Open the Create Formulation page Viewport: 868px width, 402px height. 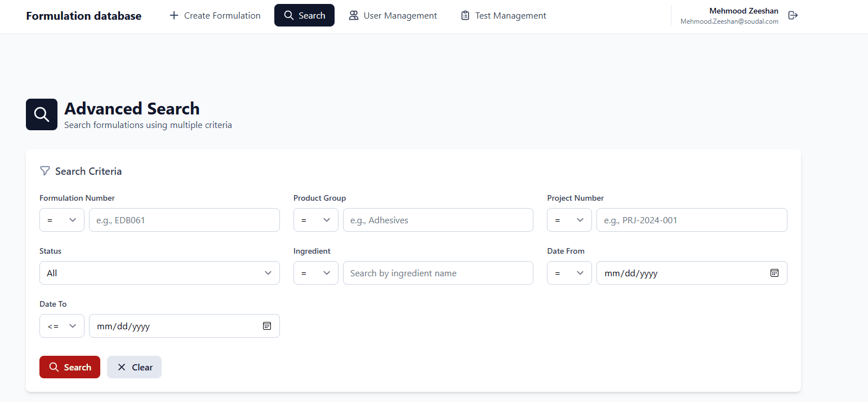point(215,15)
